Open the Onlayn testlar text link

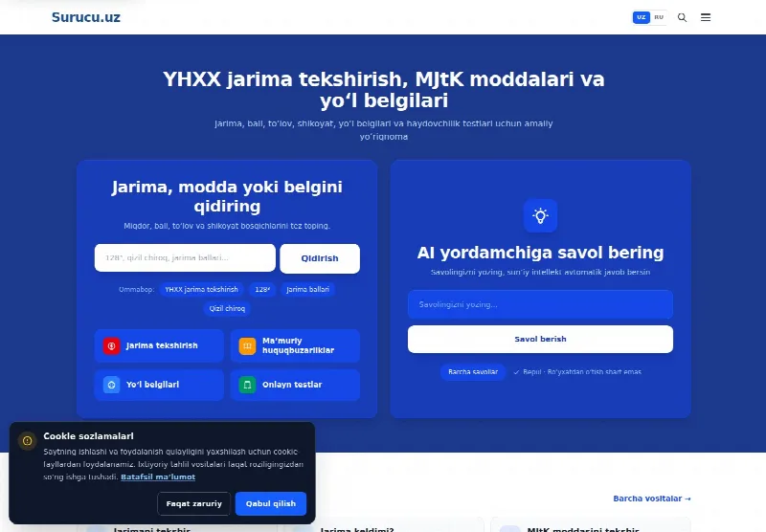click(x=292, y=385)
